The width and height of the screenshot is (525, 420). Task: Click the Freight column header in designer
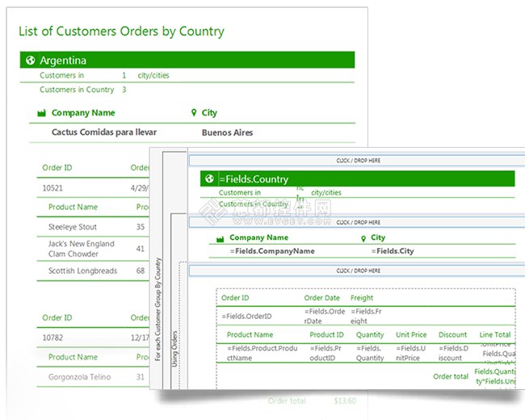[362, 298]
